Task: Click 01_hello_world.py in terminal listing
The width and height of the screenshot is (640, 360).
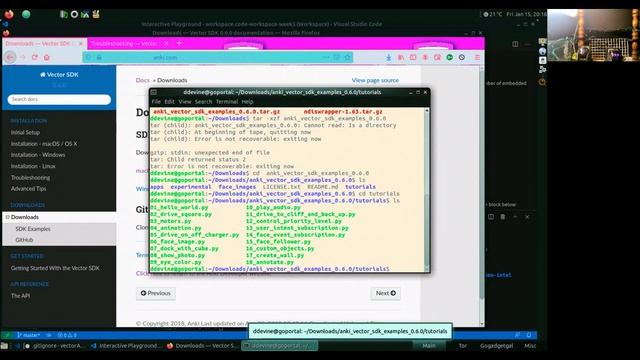Action: 179,207
